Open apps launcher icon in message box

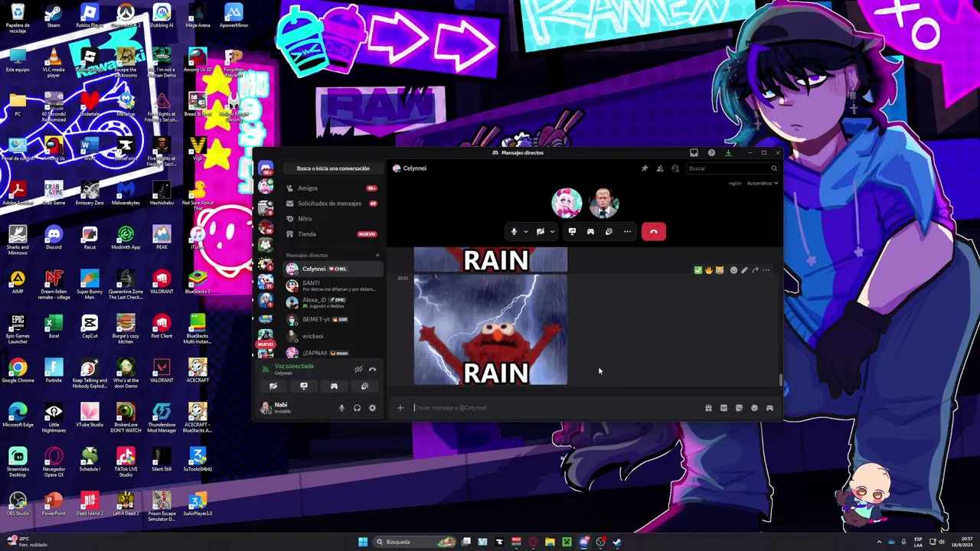click(x=769, y=408)
